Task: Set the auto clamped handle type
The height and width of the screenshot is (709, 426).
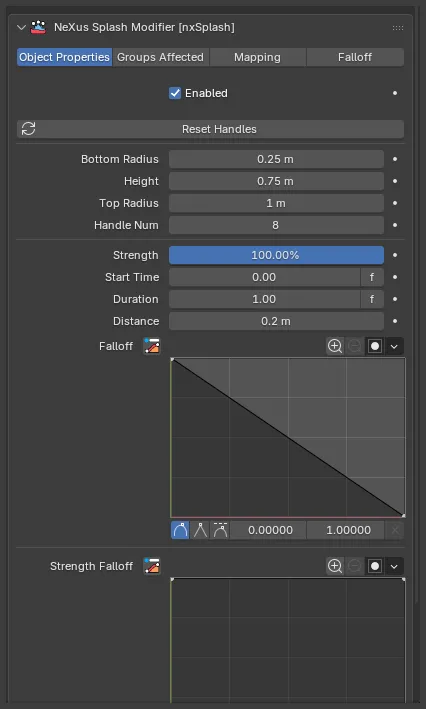Action: pos(220,530)
